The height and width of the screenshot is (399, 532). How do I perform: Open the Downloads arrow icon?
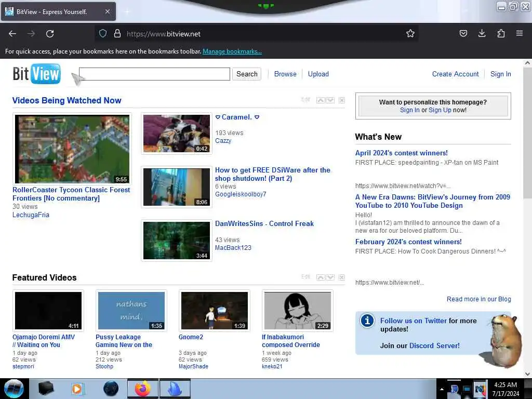(482, 33)
